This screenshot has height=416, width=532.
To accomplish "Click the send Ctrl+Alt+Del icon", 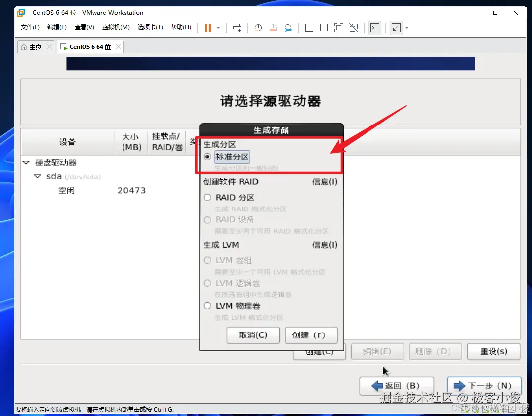I will coord(237,28).
